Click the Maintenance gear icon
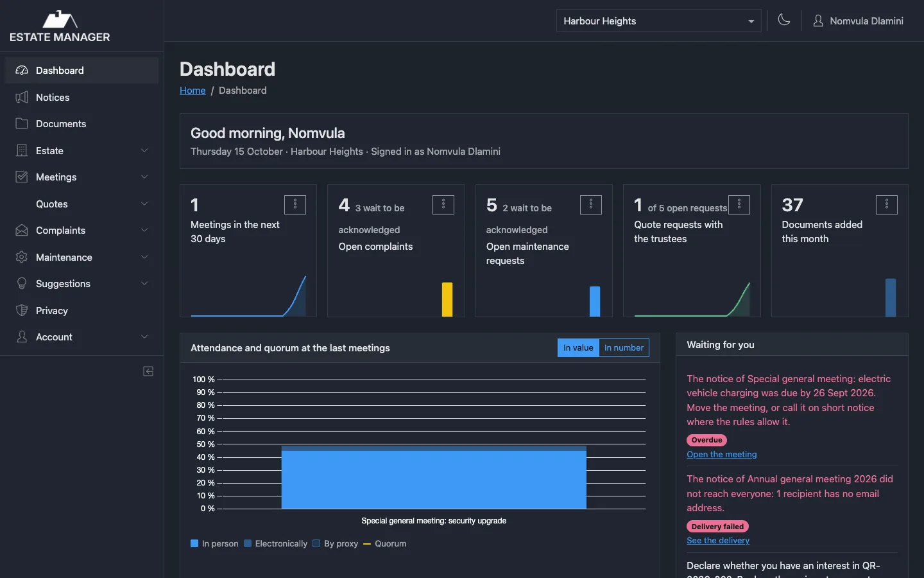This screenshot has width=924, height=578. tap(22, 257)
